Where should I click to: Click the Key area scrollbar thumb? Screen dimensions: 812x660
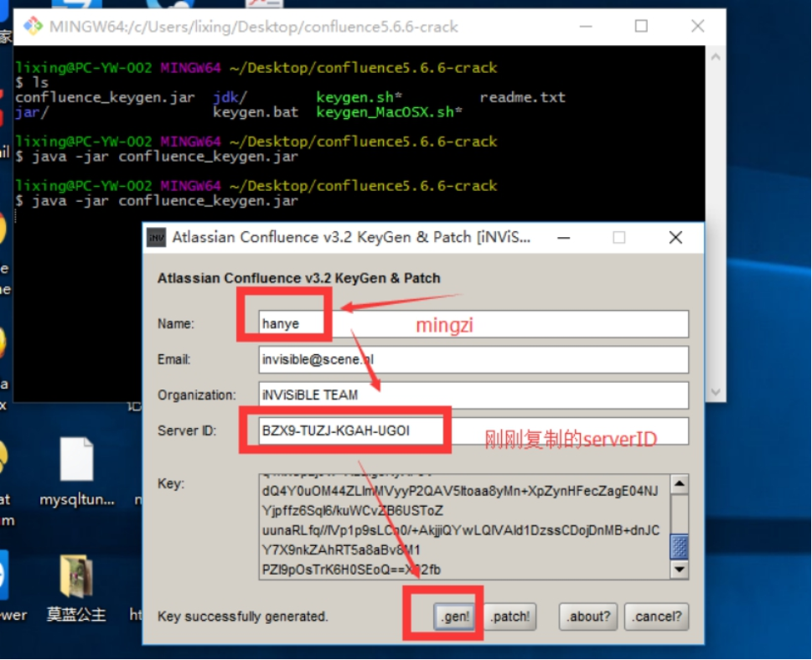(x=680, y=547)
